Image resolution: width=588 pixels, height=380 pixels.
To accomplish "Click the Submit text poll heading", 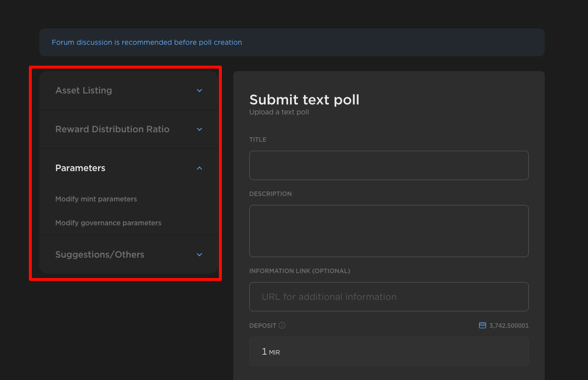I will pos(304,99).
